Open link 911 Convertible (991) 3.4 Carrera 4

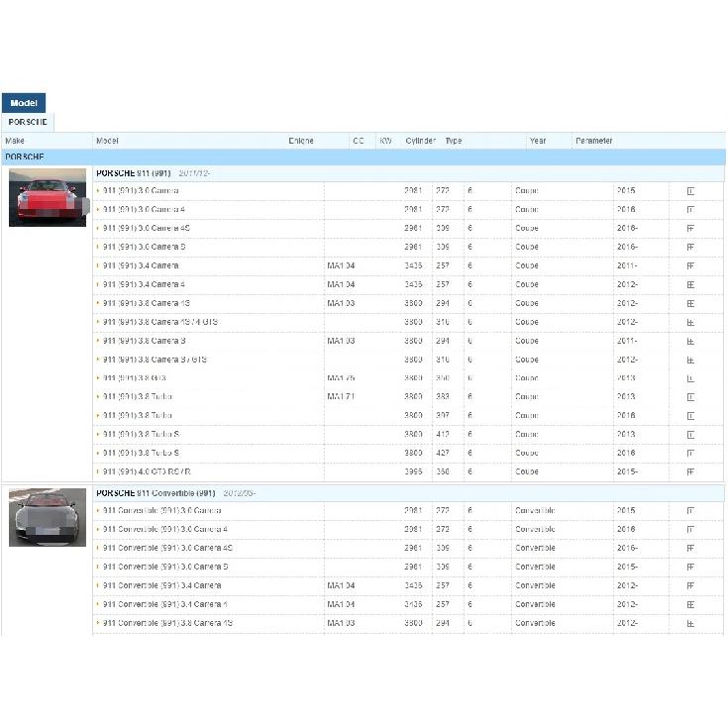164,604
